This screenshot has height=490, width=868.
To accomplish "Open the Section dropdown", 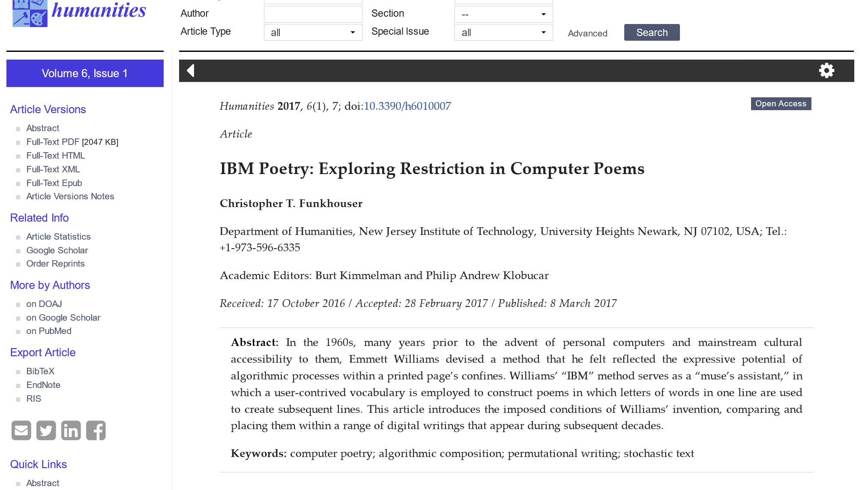I will (x=503, y=15).
